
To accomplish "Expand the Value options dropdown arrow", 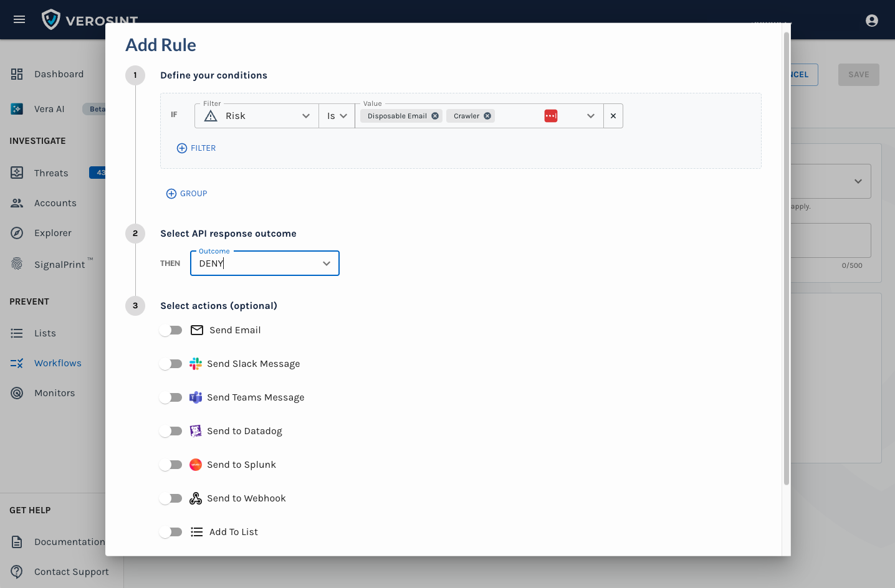I will pyautogui.click(x=591, y=116).
